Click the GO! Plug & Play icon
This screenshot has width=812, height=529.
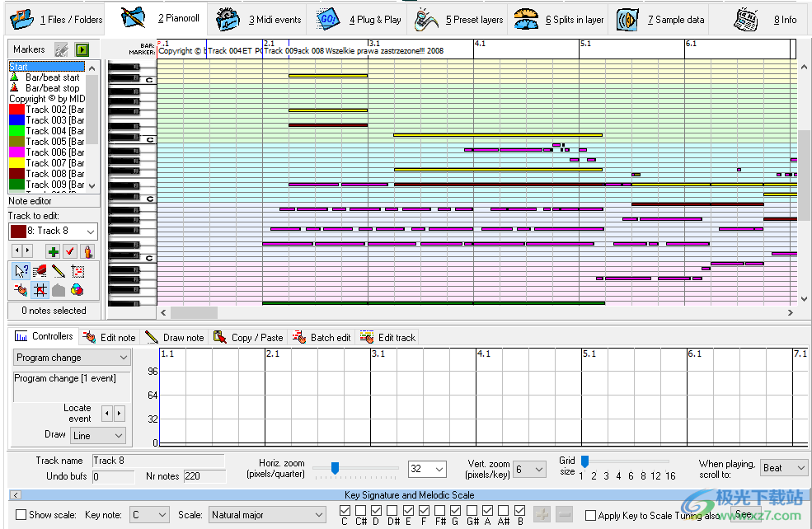coord(328,20)
